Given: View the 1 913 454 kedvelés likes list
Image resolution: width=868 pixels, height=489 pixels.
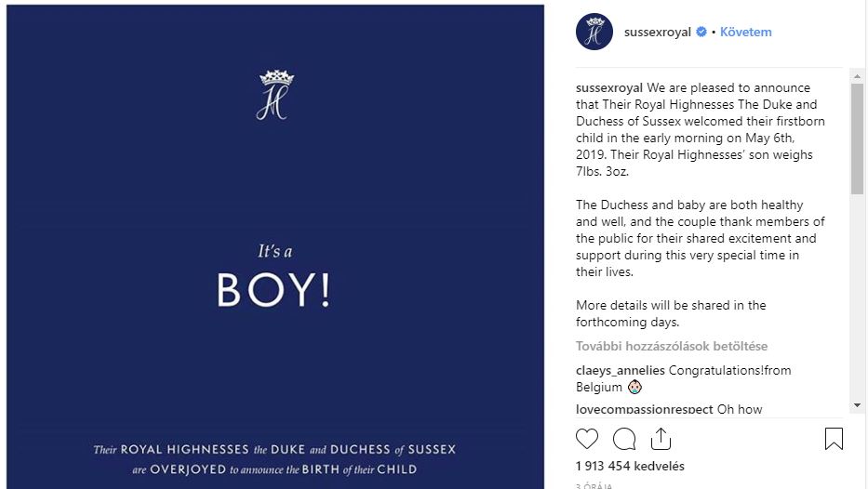Looking at the screenshot, I should [x=630, y=466].
